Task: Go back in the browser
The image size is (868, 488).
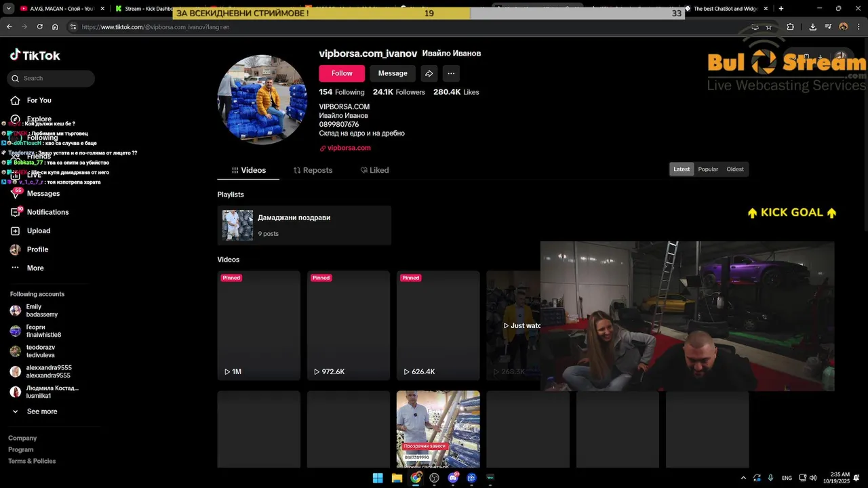Action: (x=9, y=27)
